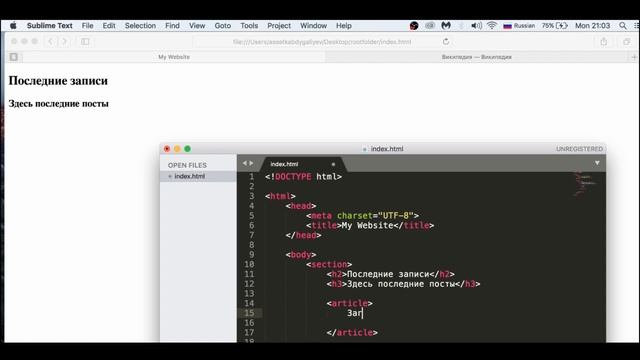Click the h2 Последние записи code line
Image resolution: width=640 pixels, height=360 pixels.
[391, 274]
